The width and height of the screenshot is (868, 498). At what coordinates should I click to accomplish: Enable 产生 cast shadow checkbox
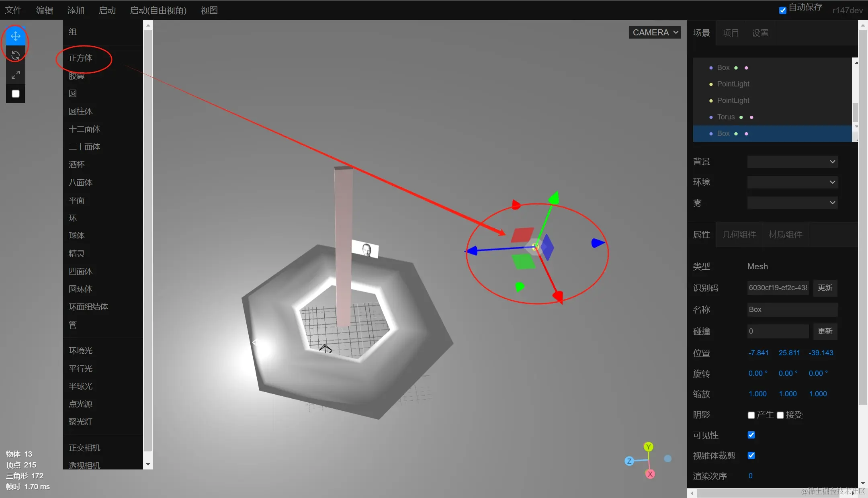click(751, 415)
